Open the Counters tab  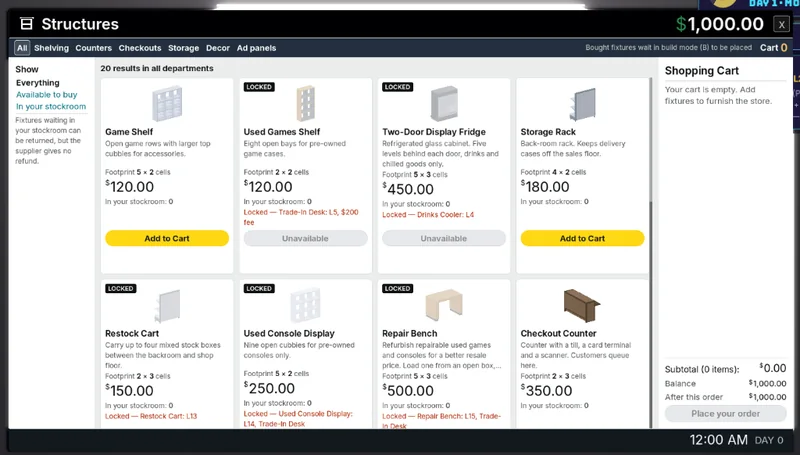click(93, 48)
